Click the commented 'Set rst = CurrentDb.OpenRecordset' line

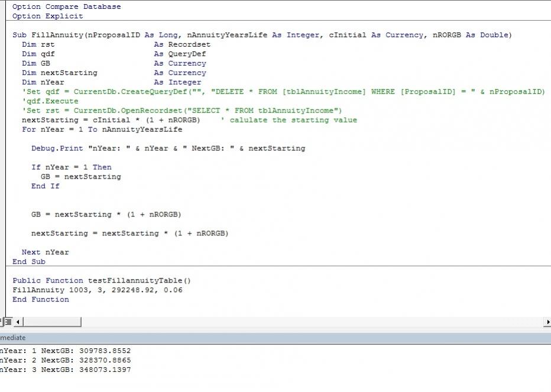pyautogui.click(x=181, y=111)
